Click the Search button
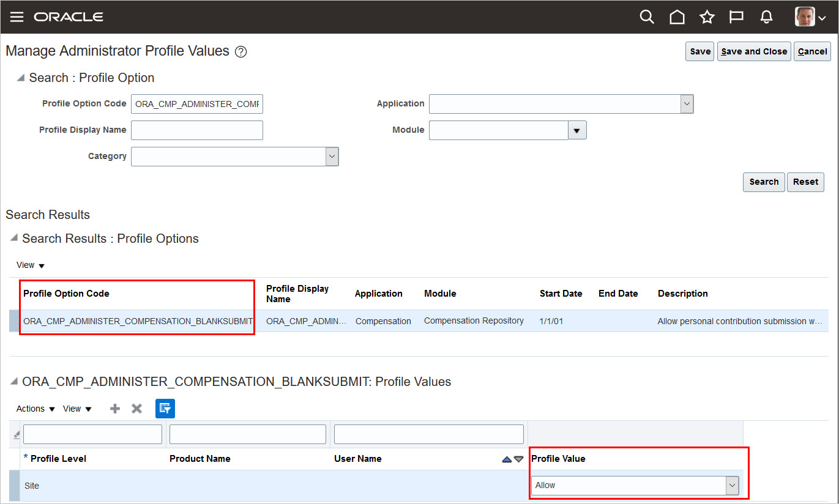 pyautogui.click(x=764, y=182)
